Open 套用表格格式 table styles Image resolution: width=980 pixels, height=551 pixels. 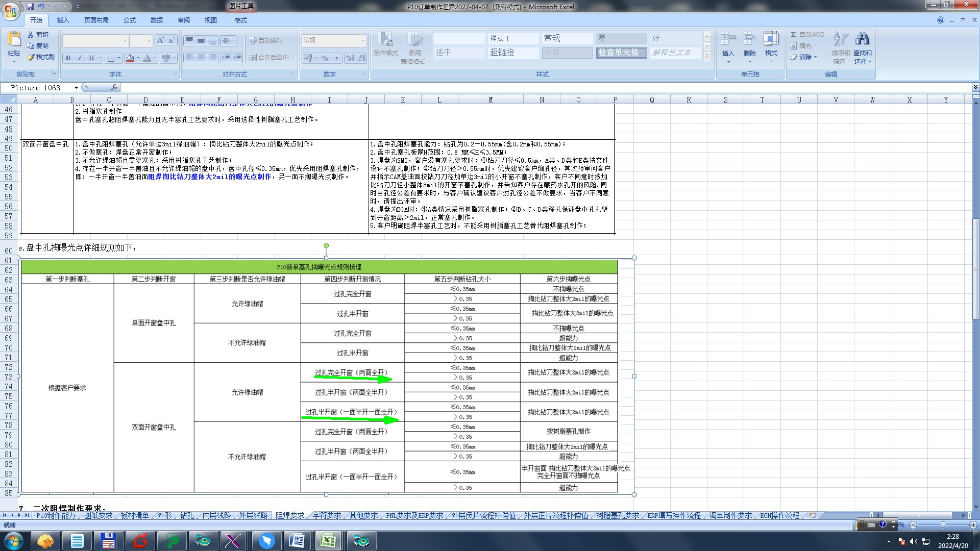tap(414, 47)
